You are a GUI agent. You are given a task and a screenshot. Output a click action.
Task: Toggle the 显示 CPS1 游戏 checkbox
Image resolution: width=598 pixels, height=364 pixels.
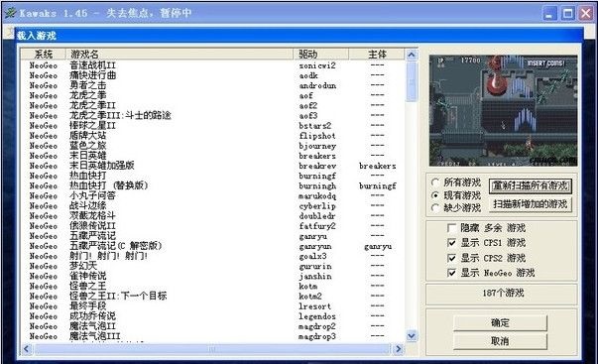pyautogui.click(x=451, y=243)
